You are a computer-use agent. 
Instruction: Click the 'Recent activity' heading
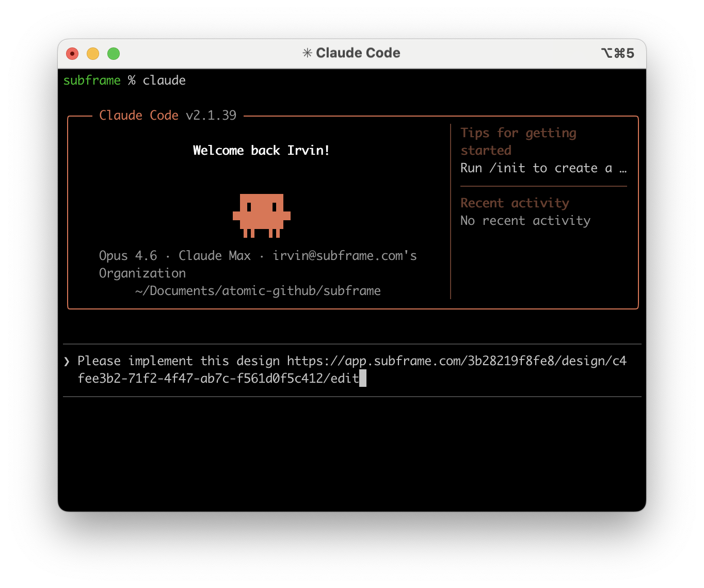click(515, 203)
